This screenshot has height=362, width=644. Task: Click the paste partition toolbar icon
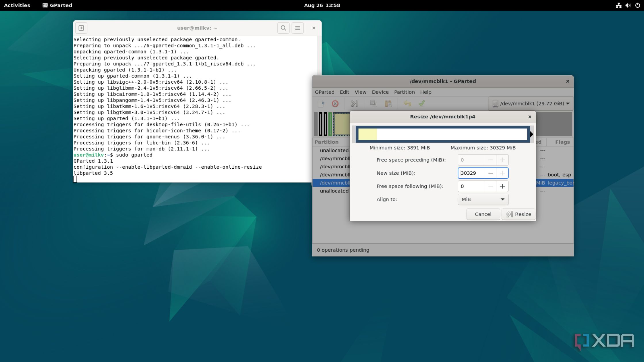388,103
